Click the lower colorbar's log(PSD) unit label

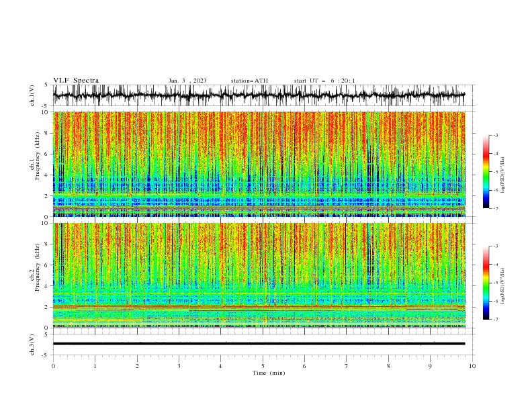502,285
